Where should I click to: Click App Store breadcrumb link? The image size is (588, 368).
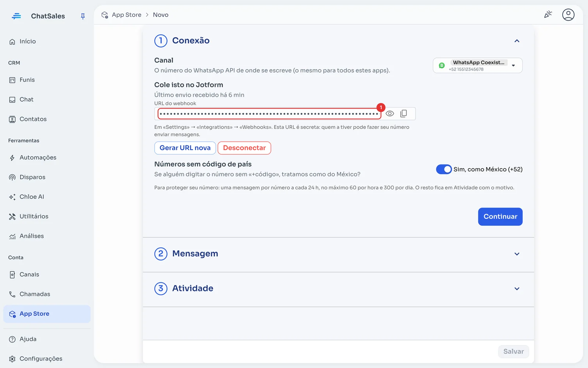pyautogui.click(x=126, y=15)
